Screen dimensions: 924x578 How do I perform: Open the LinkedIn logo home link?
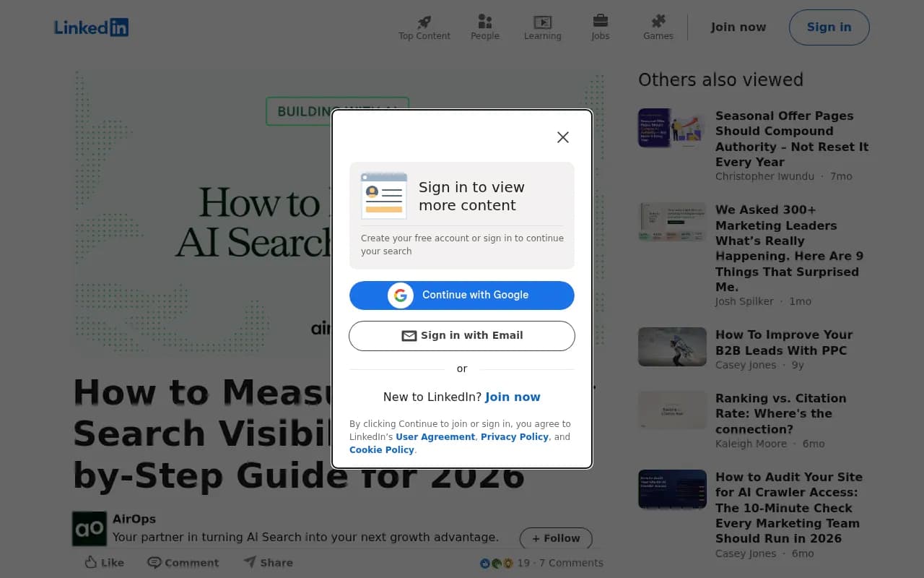(91, 27)
